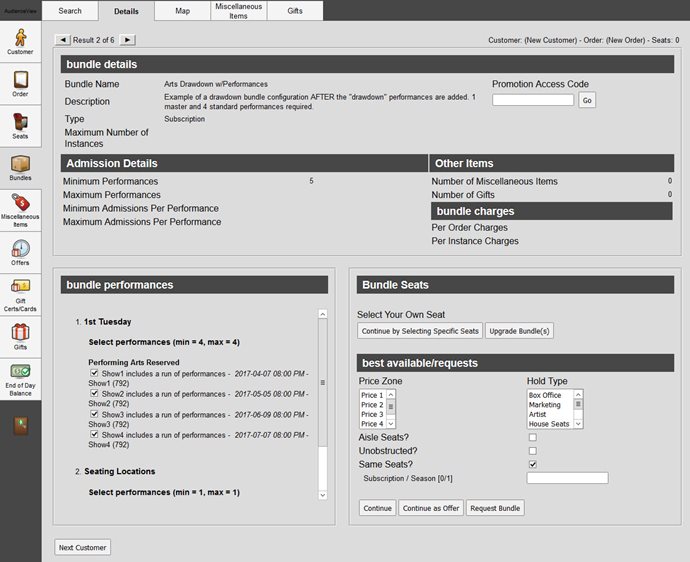Switch to the Search tab

tap(70, 11)
